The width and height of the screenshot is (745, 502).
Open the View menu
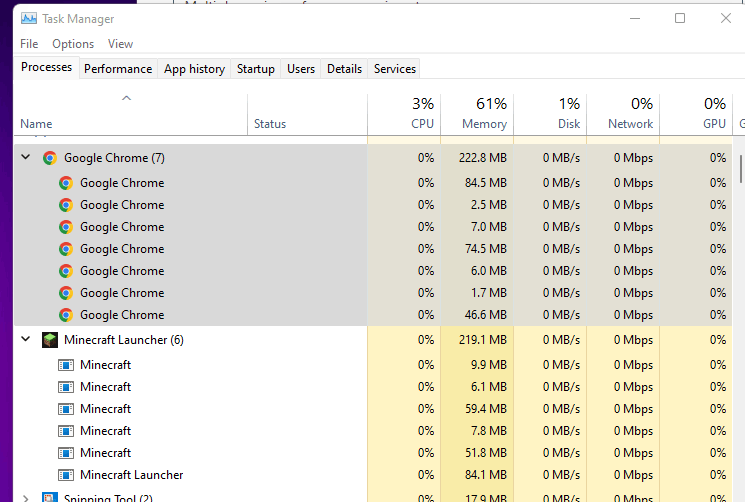[120, 44]
